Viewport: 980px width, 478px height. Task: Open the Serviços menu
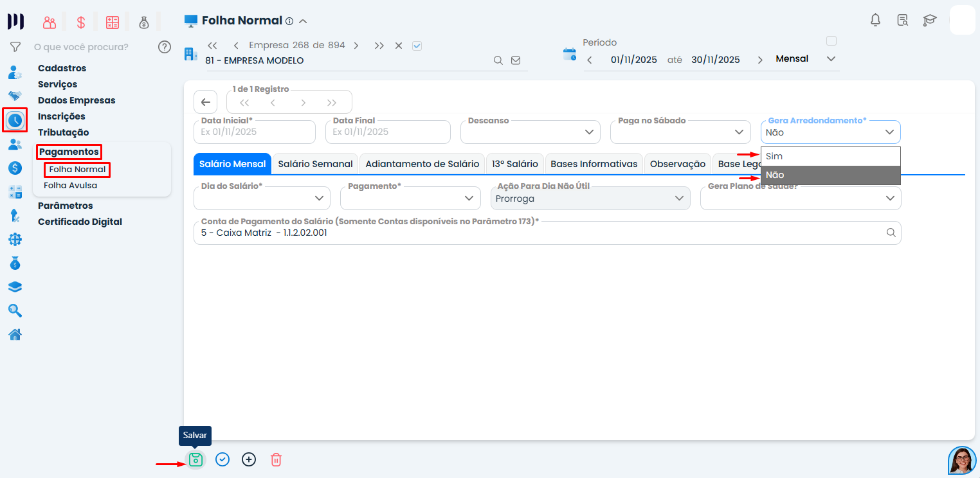point(57,84)
